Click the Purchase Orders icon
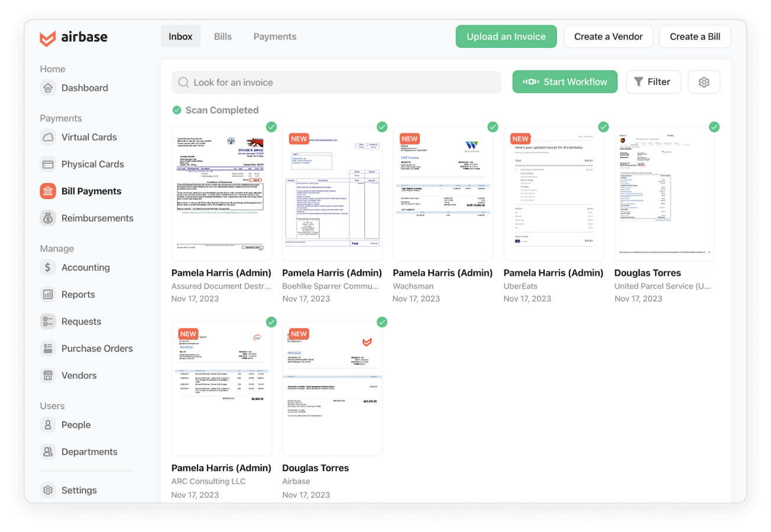Image resolution: width=771 pixels, height=532 pixels. coord(48,348)
